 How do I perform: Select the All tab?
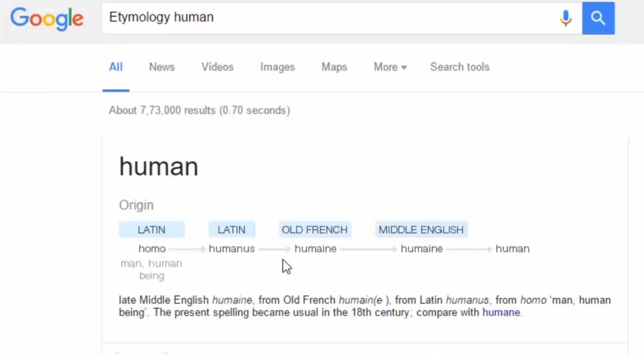[x=116, y=67]
